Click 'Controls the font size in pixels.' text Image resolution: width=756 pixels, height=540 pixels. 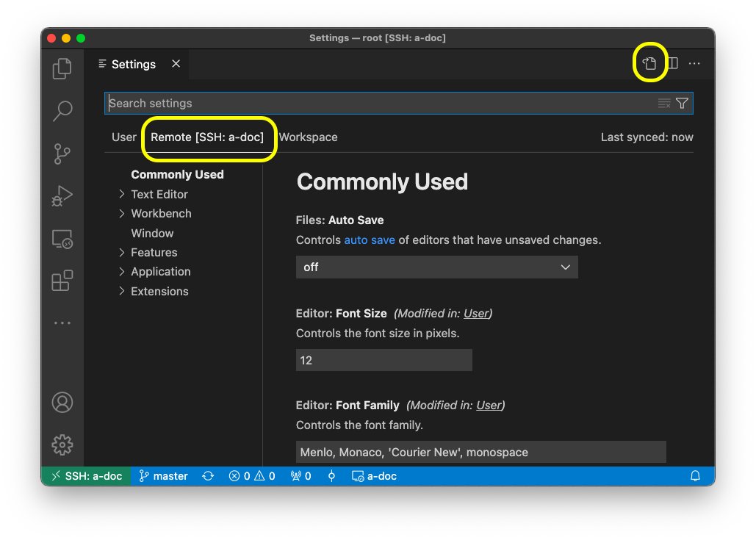pos(378,333)
